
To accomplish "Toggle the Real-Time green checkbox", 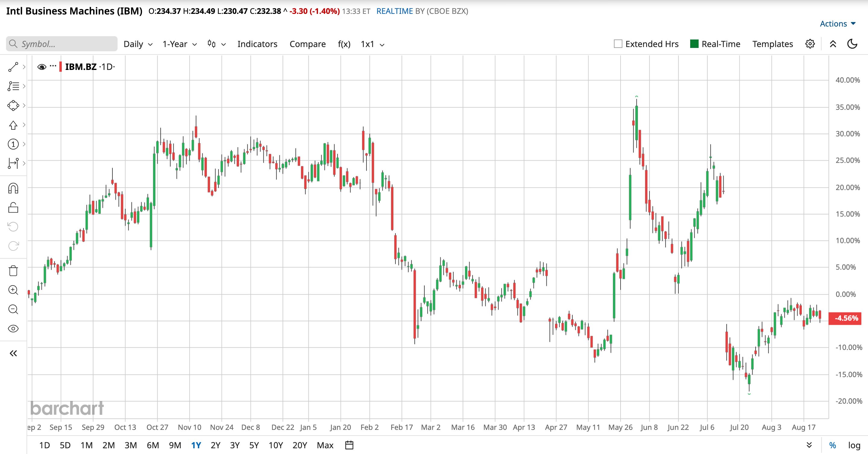I will [694, 44].
